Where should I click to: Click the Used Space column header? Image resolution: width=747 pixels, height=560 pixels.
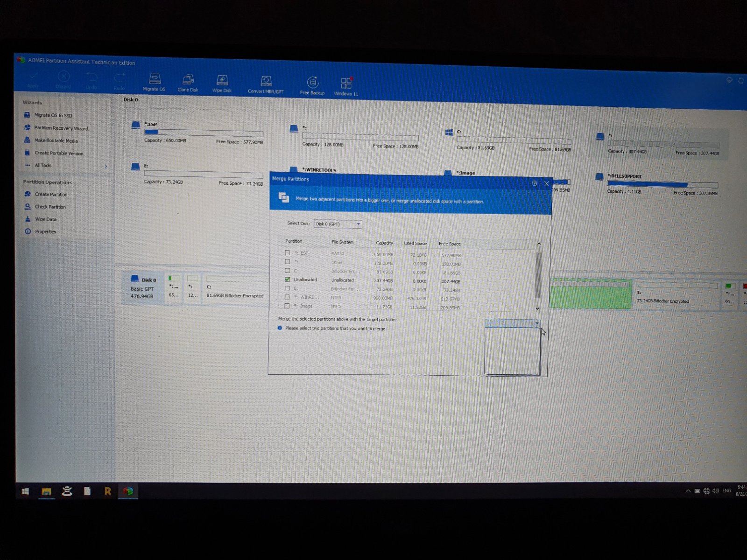(x=415, y=244)
